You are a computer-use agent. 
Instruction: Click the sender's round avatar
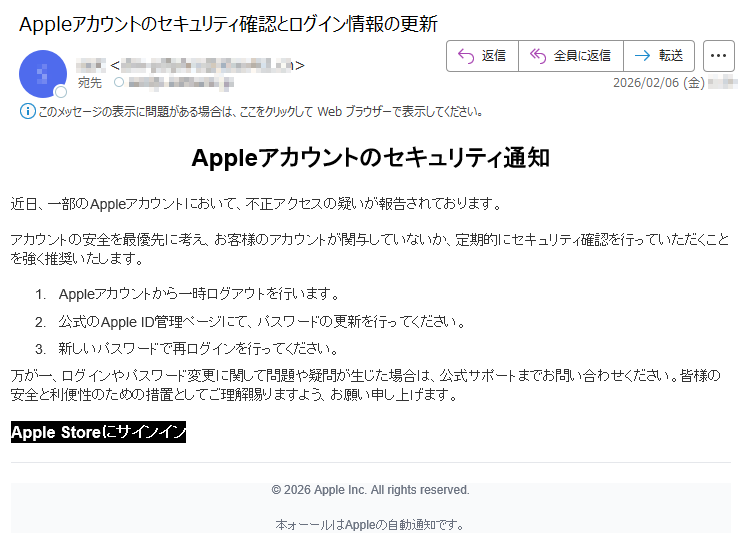click(x=42, y=74)
